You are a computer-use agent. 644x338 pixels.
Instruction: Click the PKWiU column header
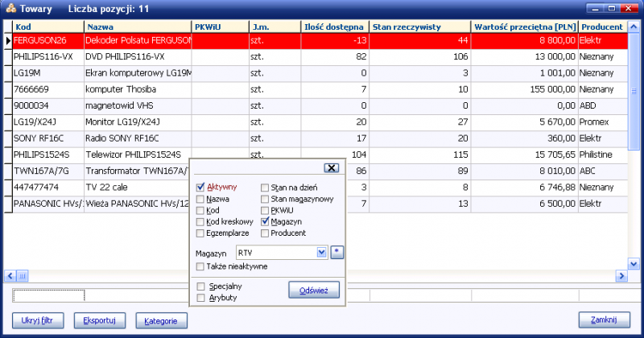click(220, 27)
